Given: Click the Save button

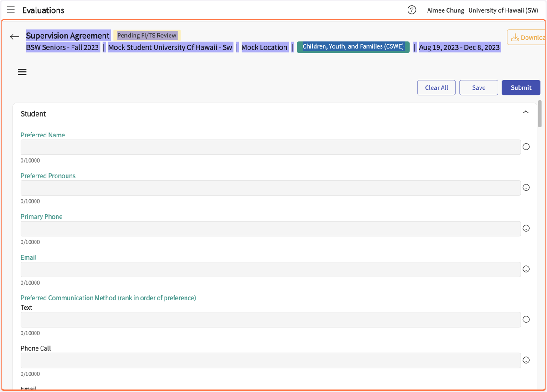Looking at the screenshot, I should pyautogui.click(x=479, y=87).
